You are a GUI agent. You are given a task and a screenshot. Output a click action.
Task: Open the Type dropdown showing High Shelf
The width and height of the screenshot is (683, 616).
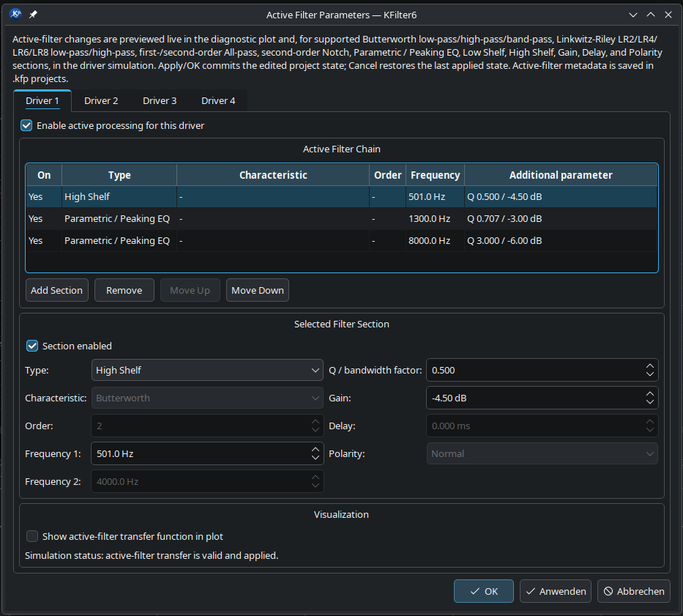[x=207, y=370]
